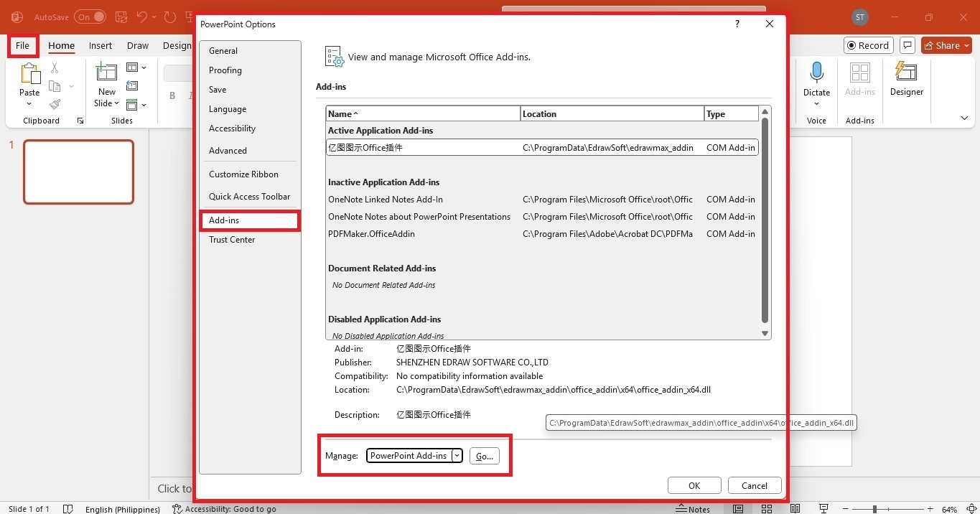Switch to the Design ribbon tab
This screenshot has width=980, height=514.
pos(177,45)
